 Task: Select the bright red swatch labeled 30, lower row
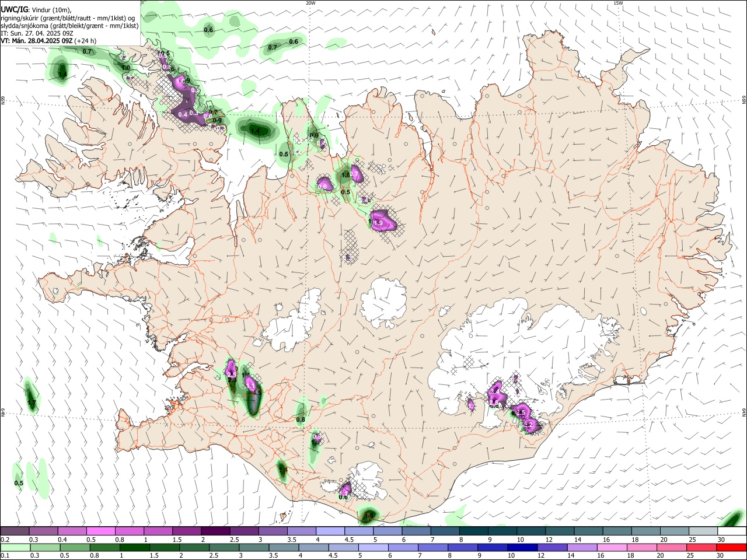[731, 547]
